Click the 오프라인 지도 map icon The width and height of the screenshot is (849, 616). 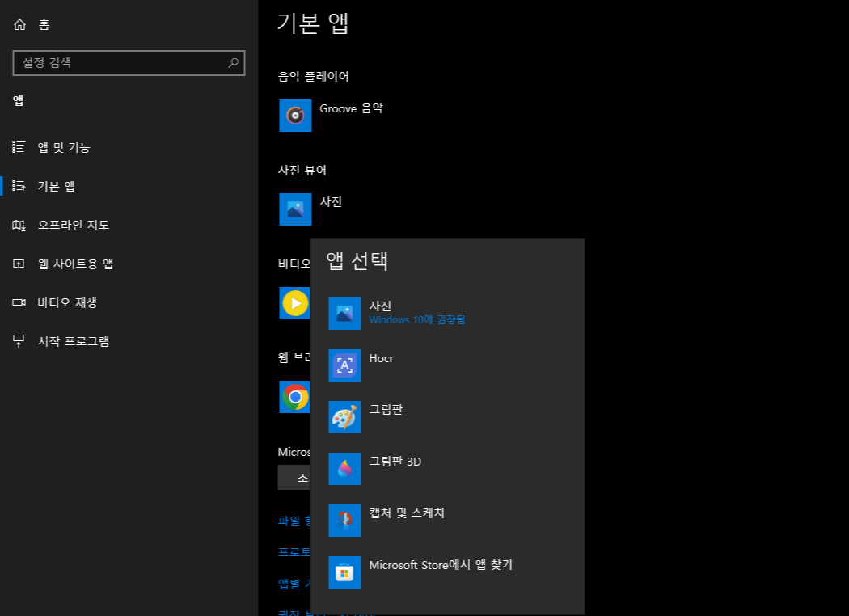[19, 226]
